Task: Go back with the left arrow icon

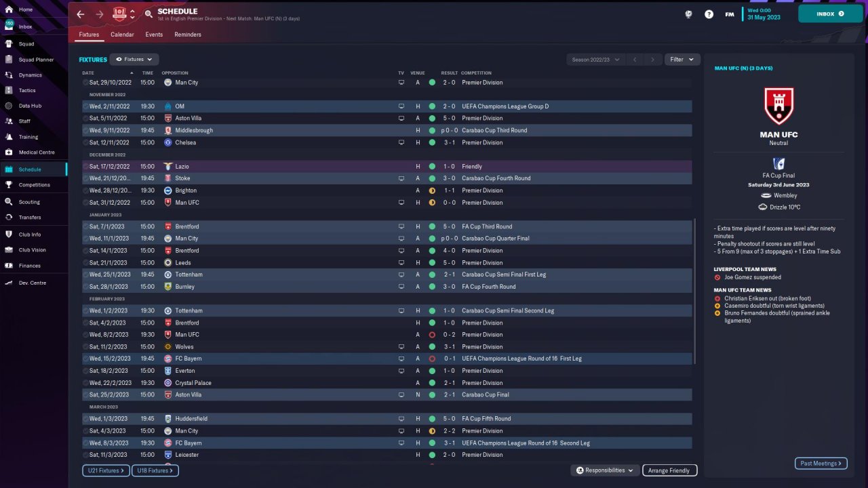Action: click(x=81, y=14)
